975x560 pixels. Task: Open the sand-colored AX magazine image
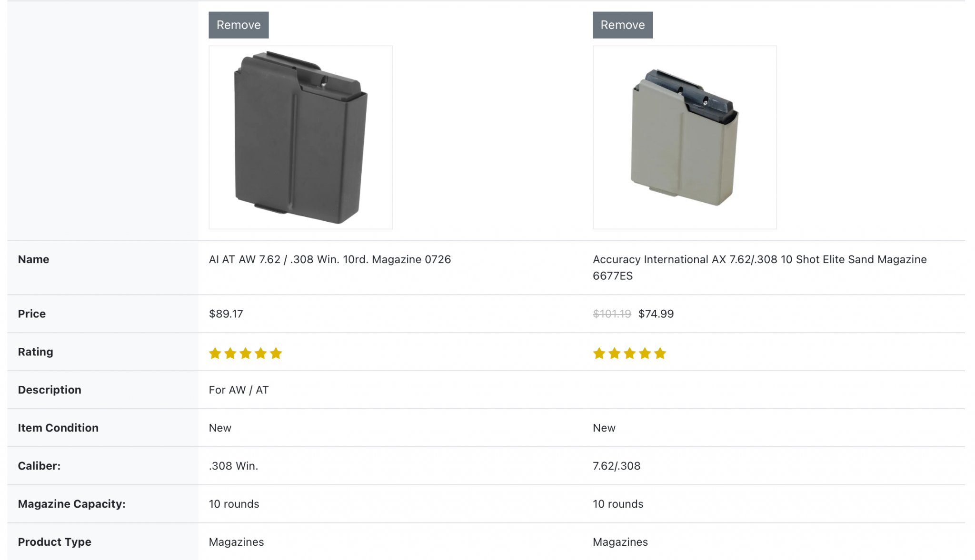click(x=685, y=138)
